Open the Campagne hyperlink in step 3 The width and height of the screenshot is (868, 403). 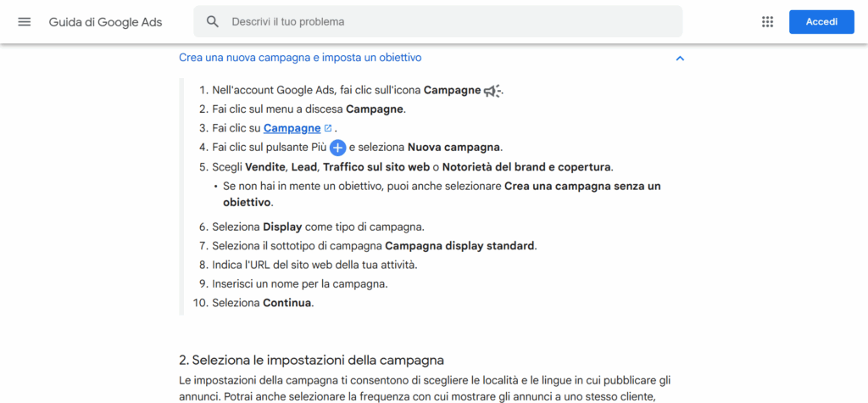click(292, 128)
